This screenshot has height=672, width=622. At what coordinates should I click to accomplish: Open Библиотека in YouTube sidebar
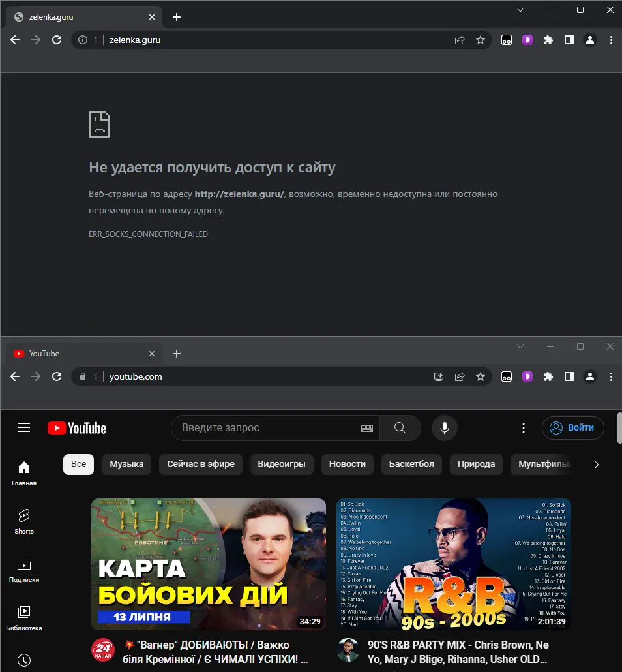pos(24,618)
